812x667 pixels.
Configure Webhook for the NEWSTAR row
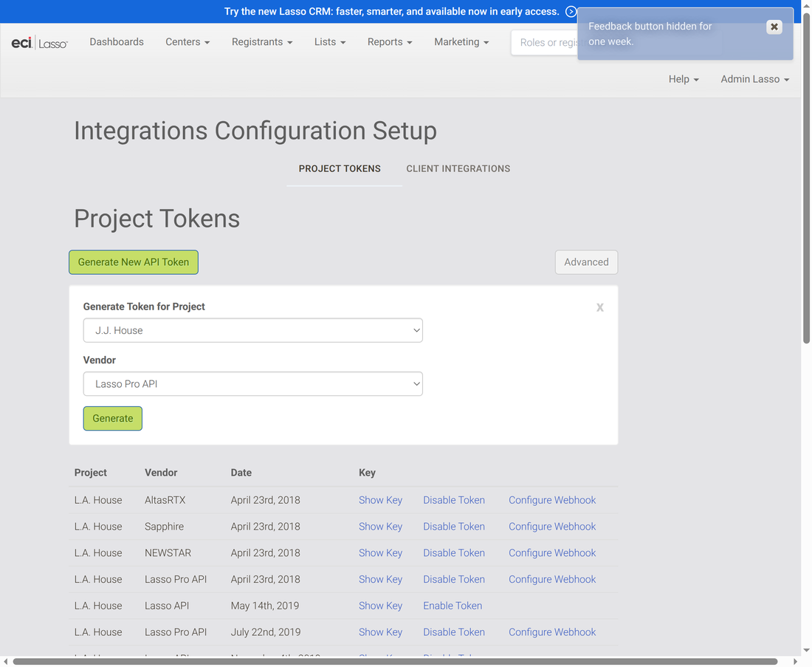pos(552,553)
